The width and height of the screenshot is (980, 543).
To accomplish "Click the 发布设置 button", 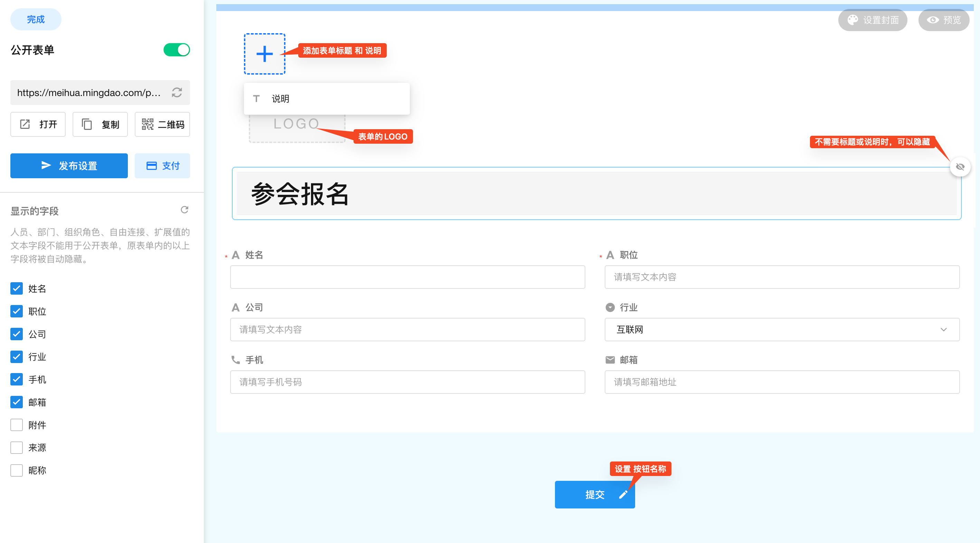I will click(x=69, y=166).
